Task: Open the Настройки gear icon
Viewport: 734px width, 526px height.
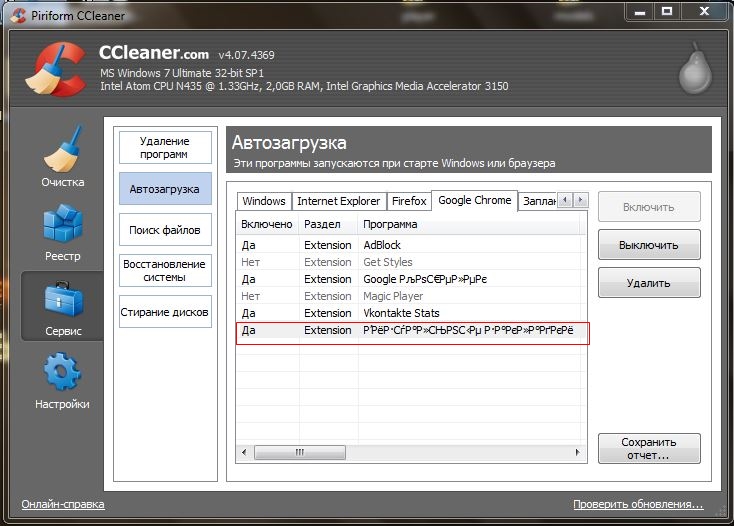Action: [x=63, y=372]
